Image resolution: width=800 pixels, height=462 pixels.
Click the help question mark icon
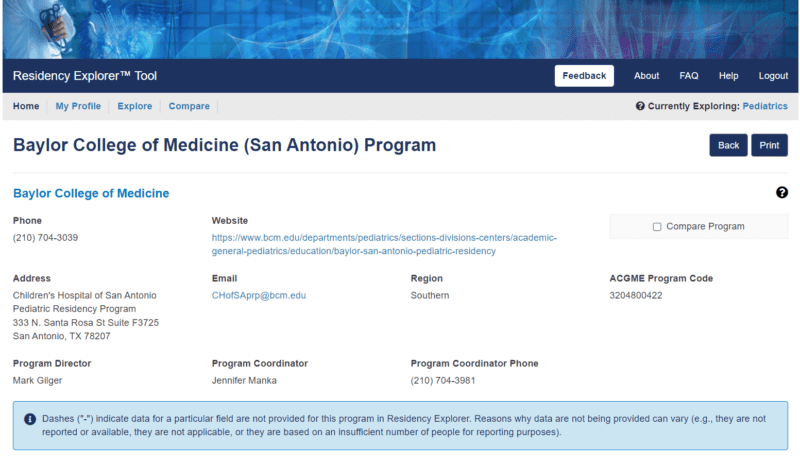(782, 193)
